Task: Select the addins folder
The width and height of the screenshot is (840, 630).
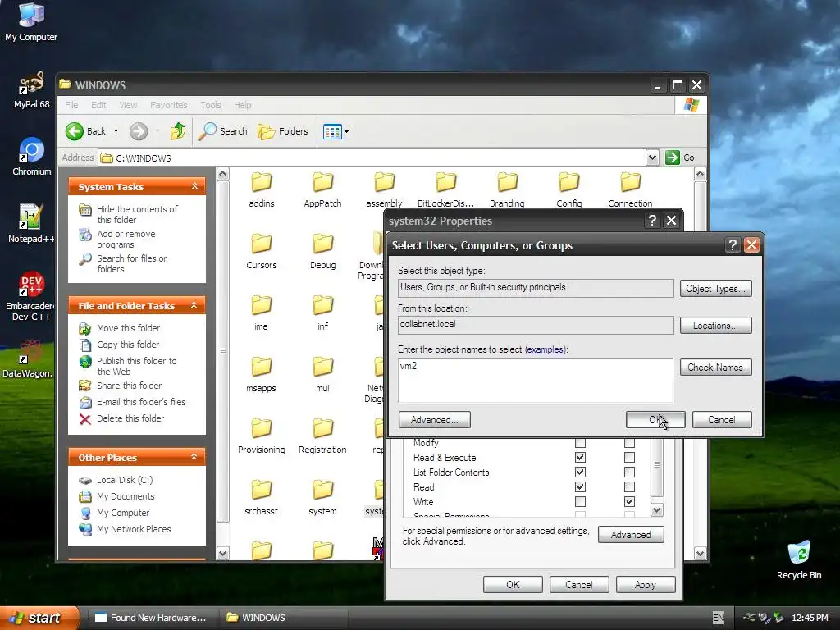Action: click(x=262, y=189)
